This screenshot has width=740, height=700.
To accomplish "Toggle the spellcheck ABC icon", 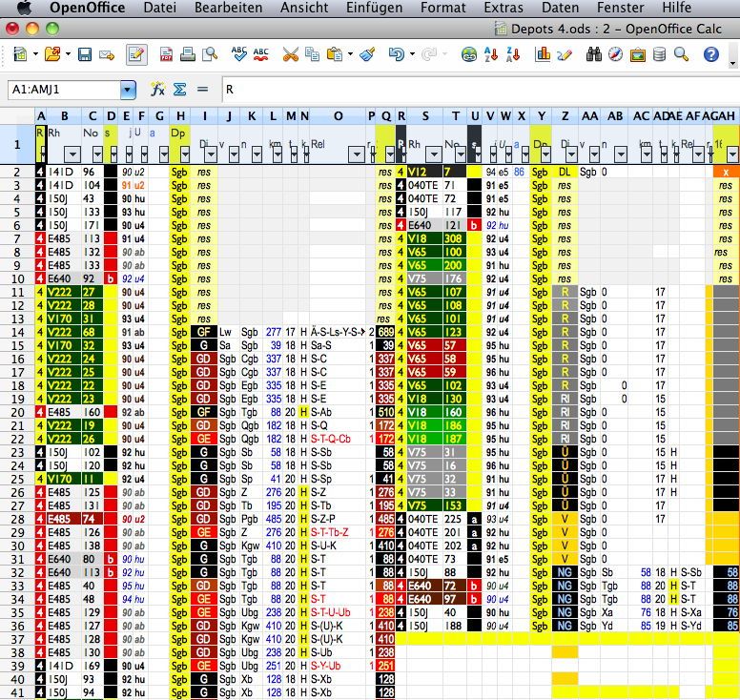I will tap(238, 54).
